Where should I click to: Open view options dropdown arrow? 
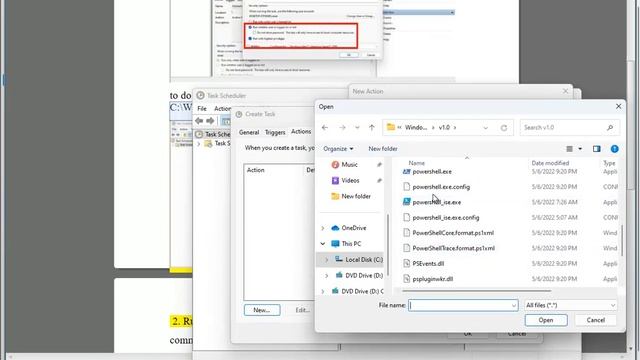[580, 149]
